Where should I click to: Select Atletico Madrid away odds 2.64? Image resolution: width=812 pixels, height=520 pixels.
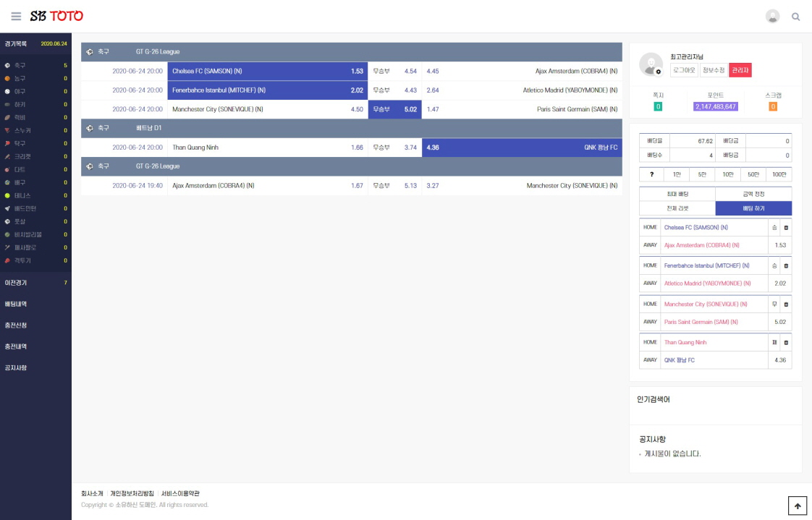(522, 90)
